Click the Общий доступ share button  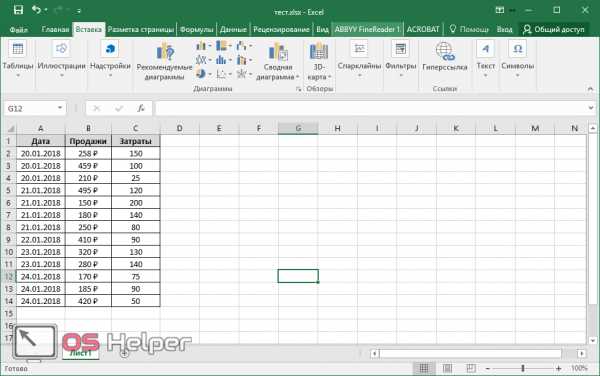[553, 29]
